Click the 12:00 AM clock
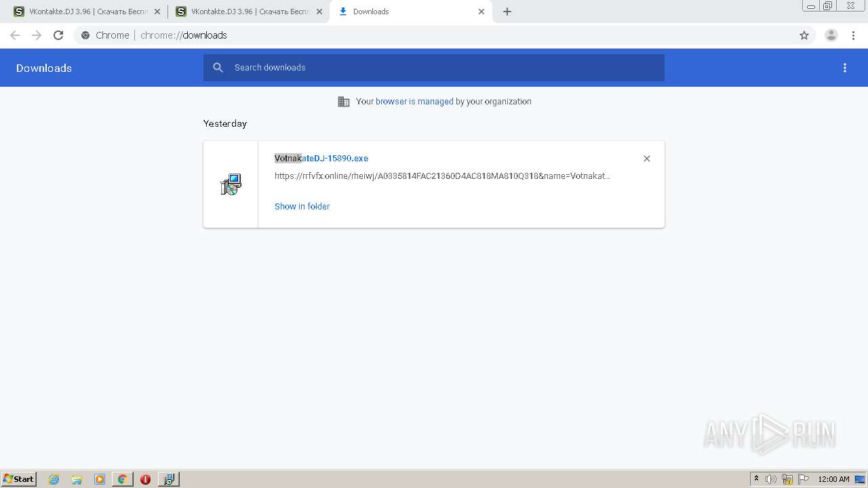The height and width of the screenshot is (488, 868). 833,479
